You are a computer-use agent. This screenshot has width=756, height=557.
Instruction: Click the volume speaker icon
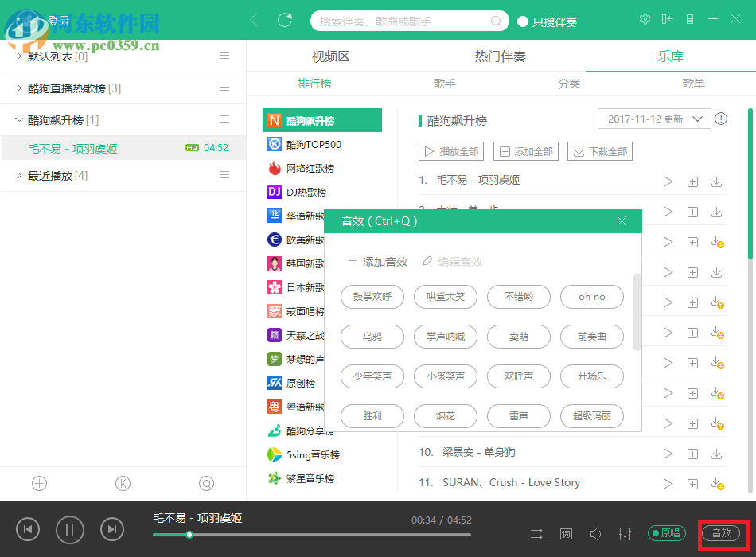(595, 534)
